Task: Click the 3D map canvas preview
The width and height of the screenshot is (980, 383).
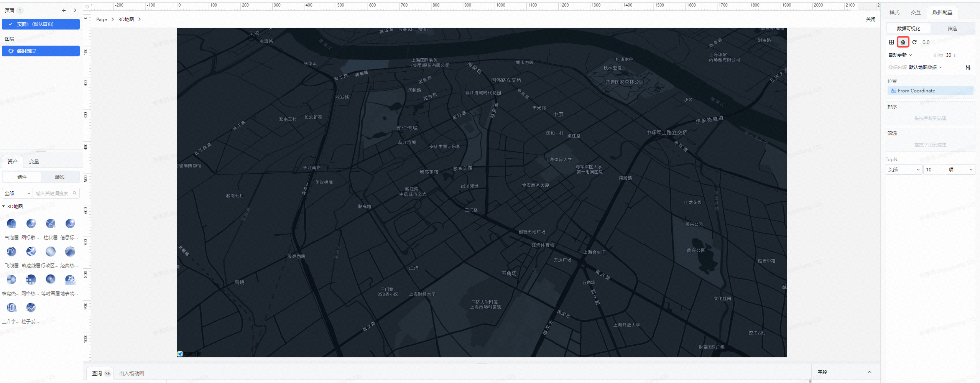Action: tap(482, 192)
